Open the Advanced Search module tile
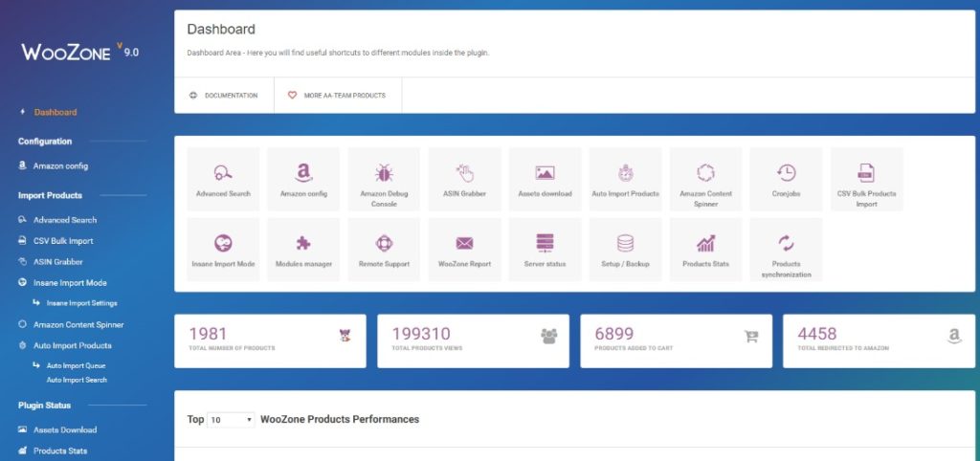This screenshot has width=980, height=461. coord(223,179)
